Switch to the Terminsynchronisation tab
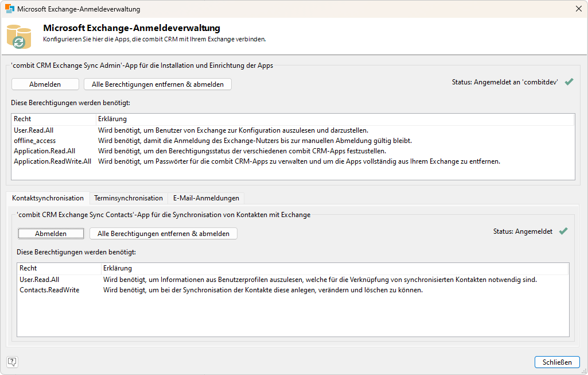The width and height of the screenshot is (588, 375). point(128,198)
